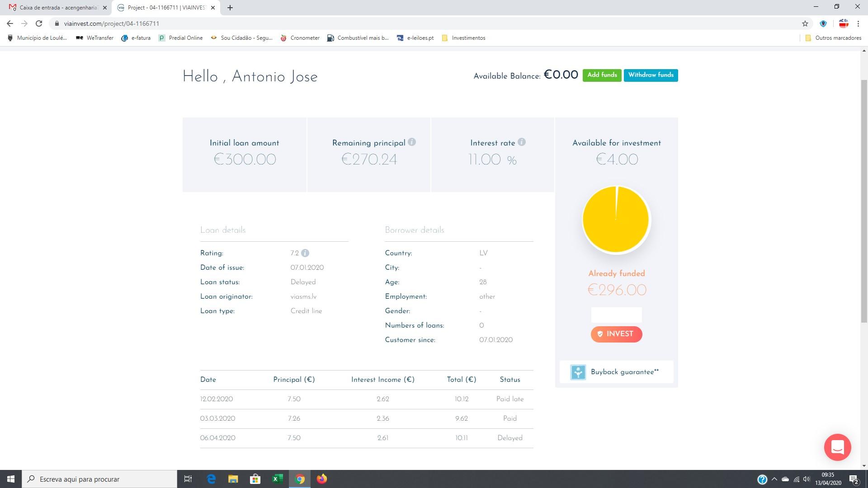Bookmark page with star icon
868x488 pixels.
click(805, 23)
